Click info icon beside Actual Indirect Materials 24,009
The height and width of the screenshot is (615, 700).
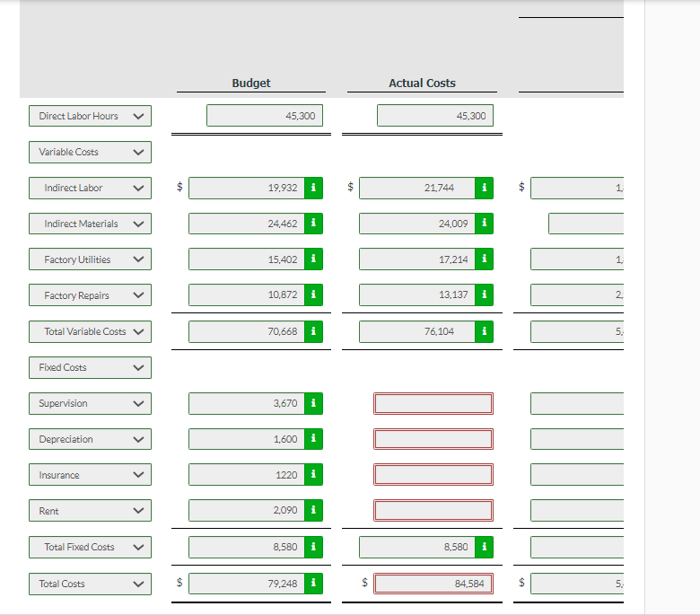click(x=484, y=224)
